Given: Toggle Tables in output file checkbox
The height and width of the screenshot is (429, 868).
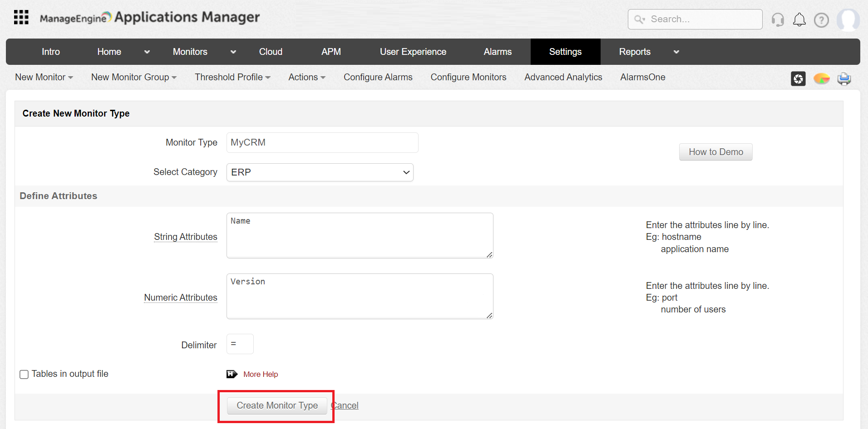Looking at the screenshot, I should 24,374.
